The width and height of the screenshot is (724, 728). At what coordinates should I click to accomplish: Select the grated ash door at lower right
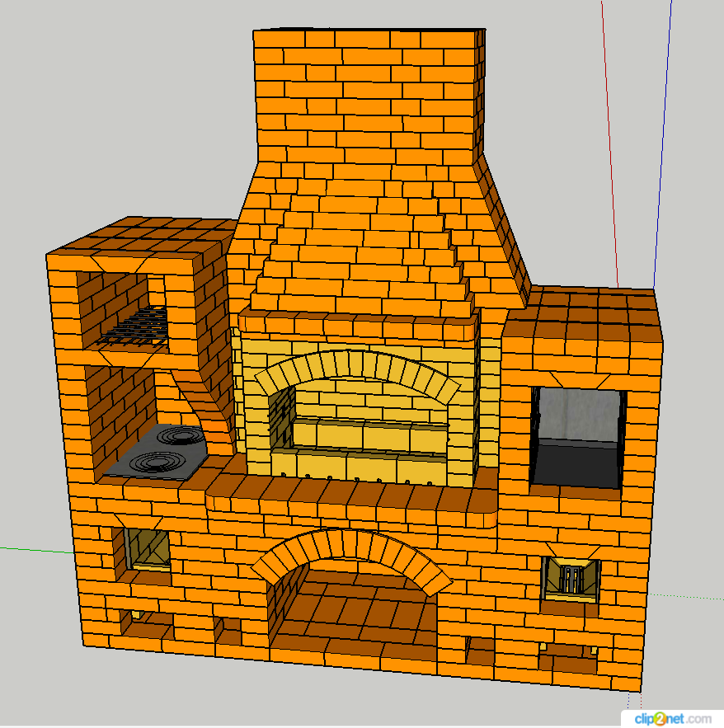point(570,576)
